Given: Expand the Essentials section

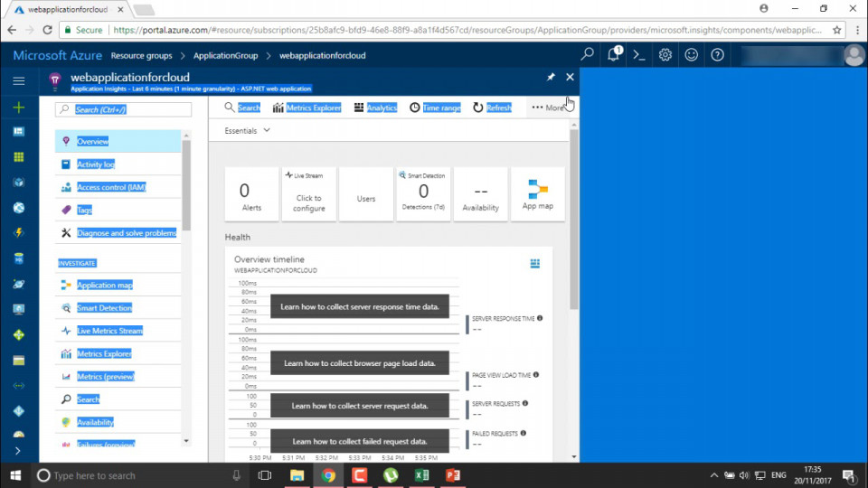Looking at the screenshot, I should point(247,130).
